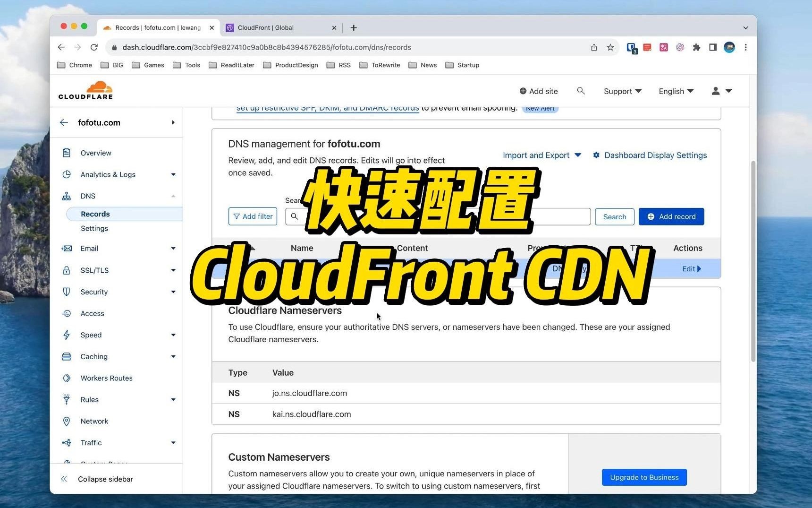This screenshot has height=508, width=812.
Task: Click the DNS network icon in sidebar
Action: pos(67,196)
